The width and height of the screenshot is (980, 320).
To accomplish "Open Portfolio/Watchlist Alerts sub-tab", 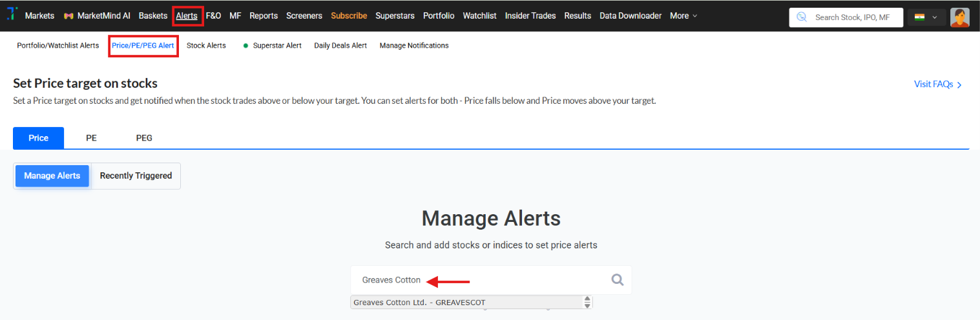I will (x=58, y=46).
